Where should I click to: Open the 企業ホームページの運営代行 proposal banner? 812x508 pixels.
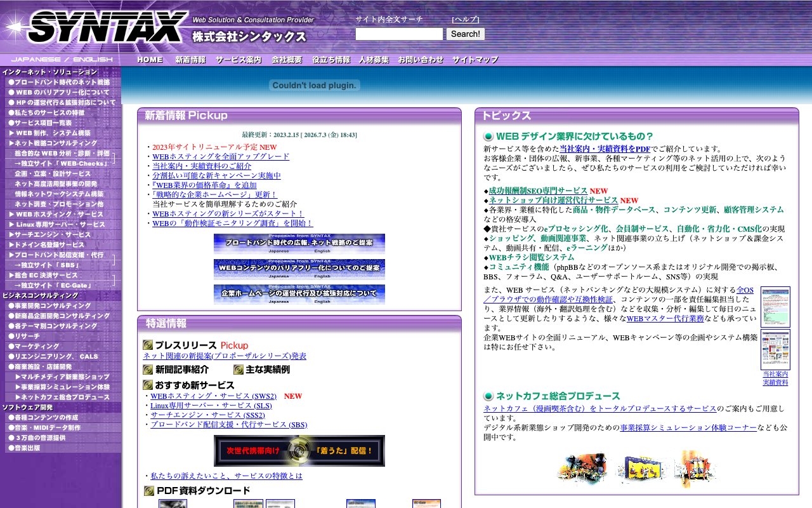point(299,295)
